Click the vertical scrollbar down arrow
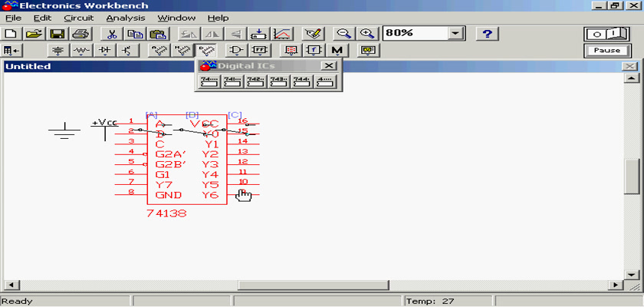This screenshot has height=307, width=644. coord(631,274)
